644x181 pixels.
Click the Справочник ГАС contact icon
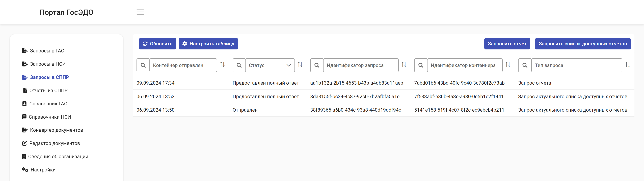24,104
